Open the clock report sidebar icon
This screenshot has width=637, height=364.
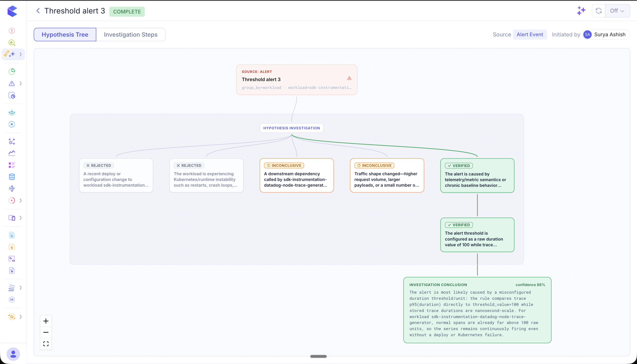point(12,95)
